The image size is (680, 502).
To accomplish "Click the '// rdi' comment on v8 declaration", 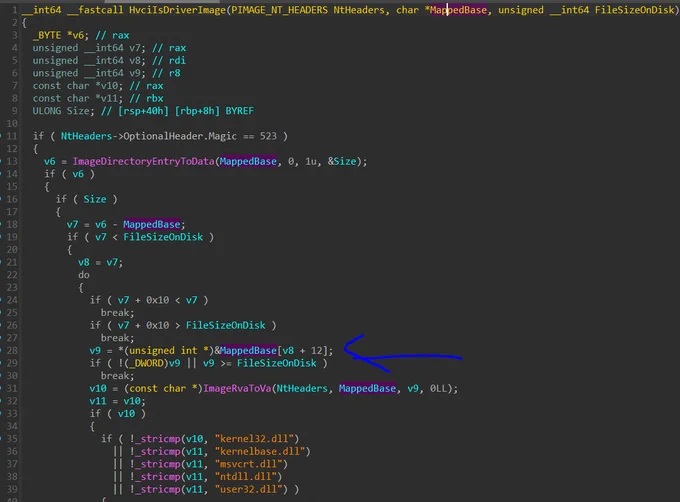I will (169, 60).
